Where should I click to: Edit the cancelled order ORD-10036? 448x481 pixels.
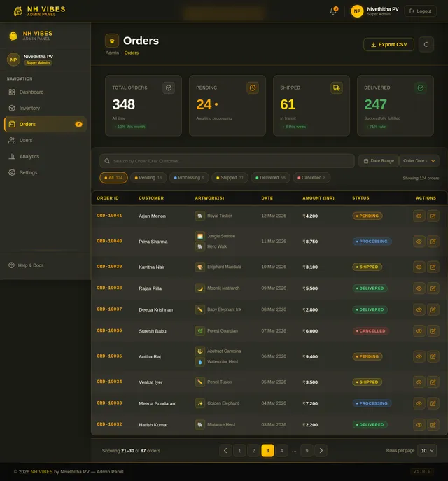coord(433,331)
